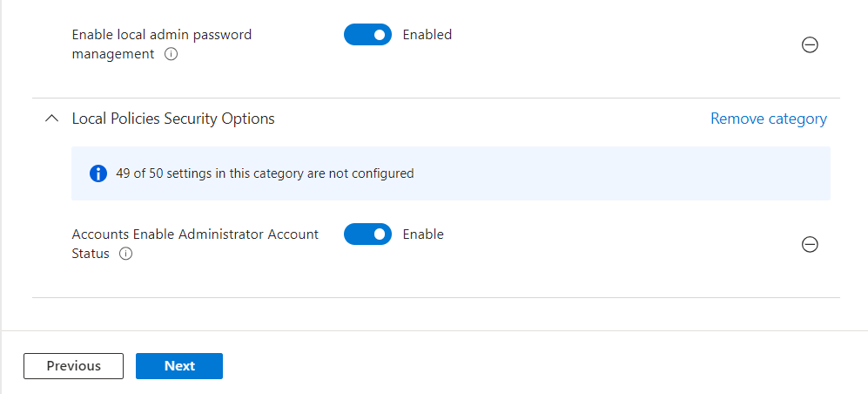Select the 'Enable local admin password management' label
Screen dimensions: 868x394
(161, 35)
